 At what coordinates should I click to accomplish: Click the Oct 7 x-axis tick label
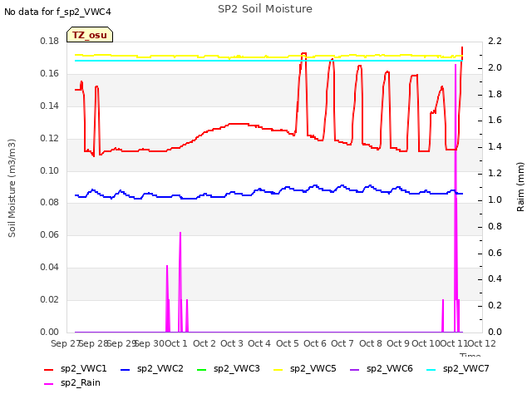[x=342, y=343]
